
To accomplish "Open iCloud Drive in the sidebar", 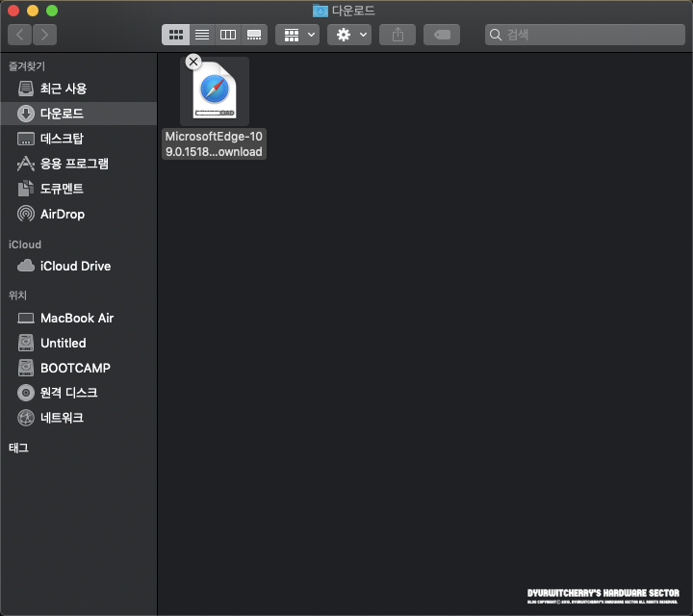I will (79, 266).
